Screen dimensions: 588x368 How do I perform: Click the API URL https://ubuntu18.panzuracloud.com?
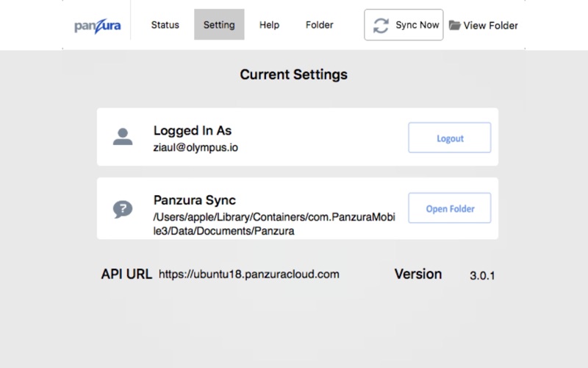[x=248, y=274]
